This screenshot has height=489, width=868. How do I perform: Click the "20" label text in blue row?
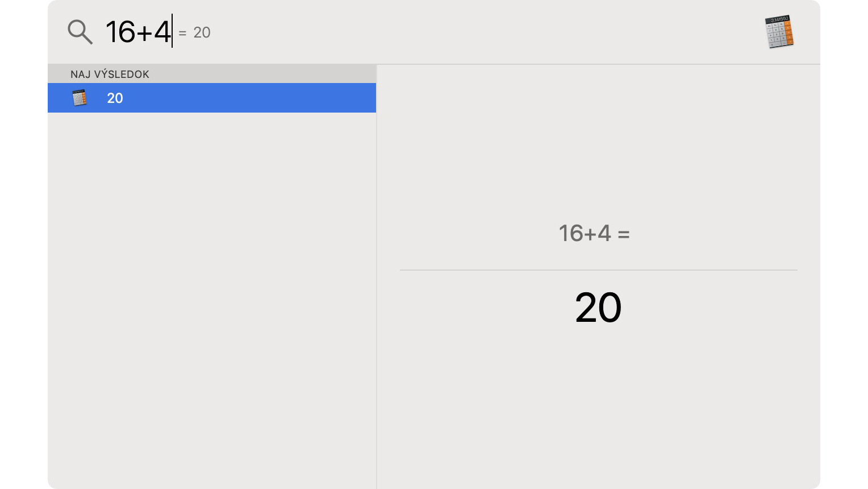115,98
